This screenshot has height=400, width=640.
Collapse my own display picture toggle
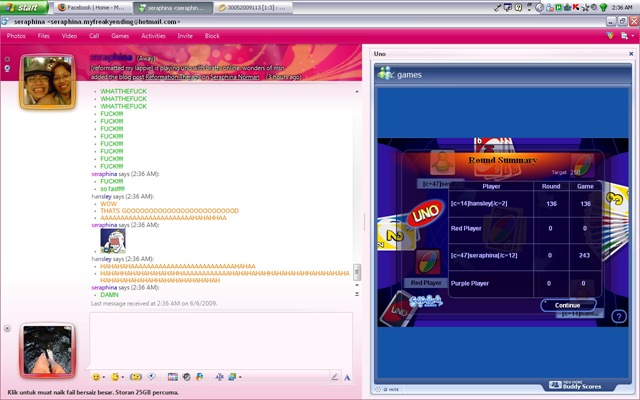tap(7, 328)
